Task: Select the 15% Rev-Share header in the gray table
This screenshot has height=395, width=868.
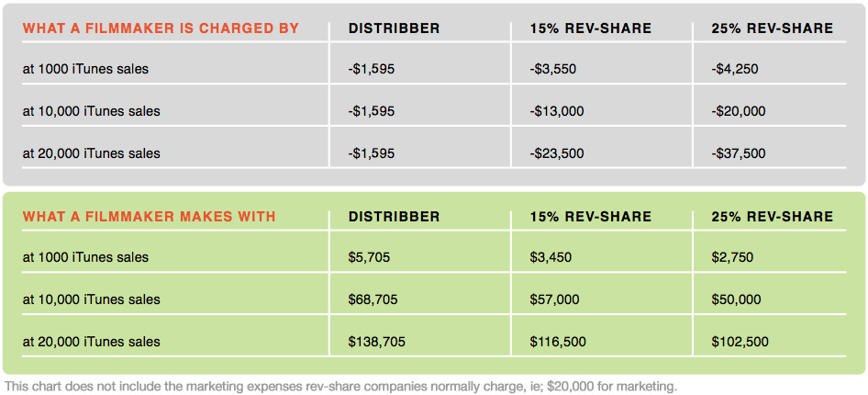Action: click(590, 28)
